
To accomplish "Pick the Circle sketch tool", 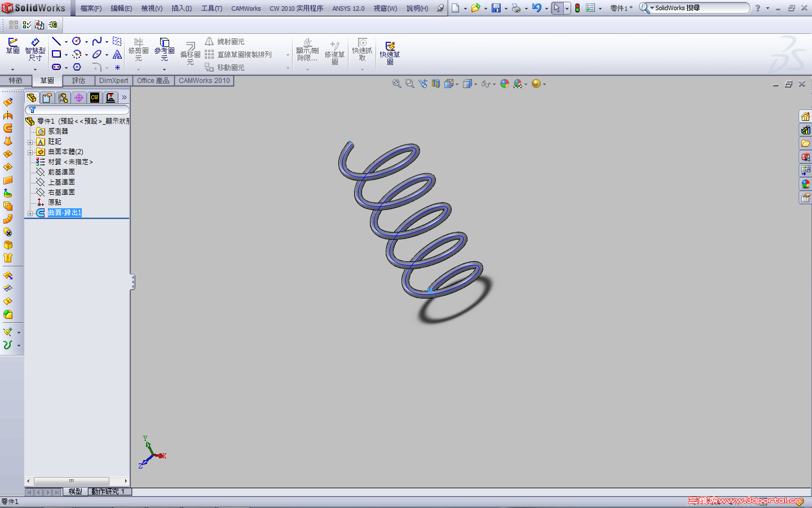I will [x=76, y=41].
